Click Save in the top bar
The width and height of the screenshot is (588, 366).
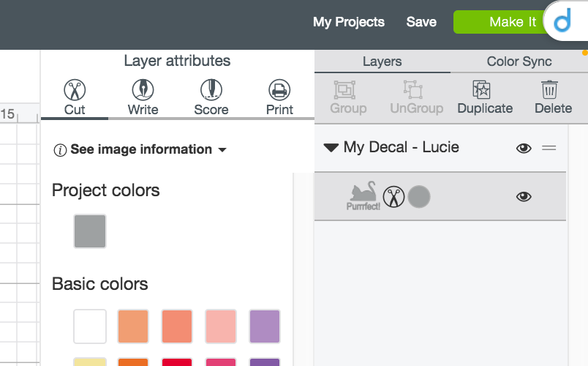click(421, 22)
